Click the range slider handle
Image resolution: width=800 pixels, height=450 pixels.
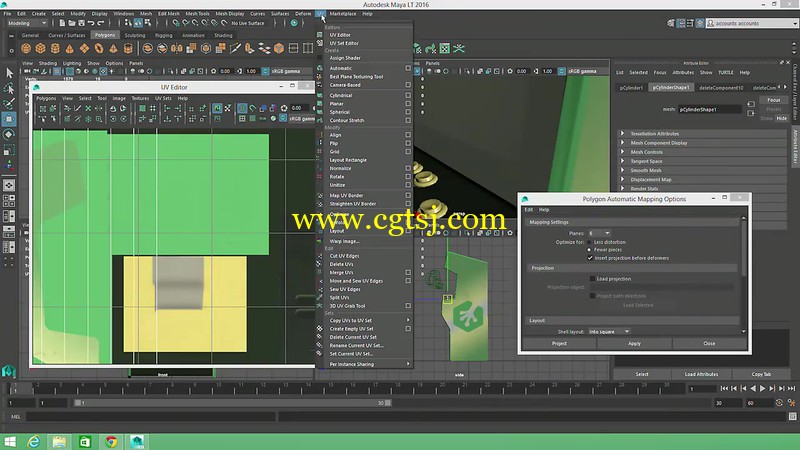pyautogui.click(x=78, y=403)
